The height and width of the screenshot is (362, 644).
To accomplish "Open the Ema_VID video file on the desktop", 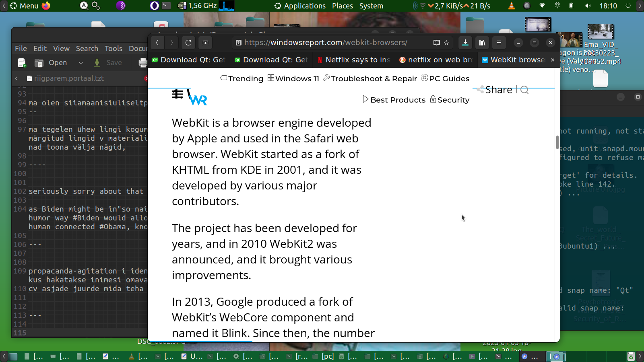I will [x=601, y=44].
